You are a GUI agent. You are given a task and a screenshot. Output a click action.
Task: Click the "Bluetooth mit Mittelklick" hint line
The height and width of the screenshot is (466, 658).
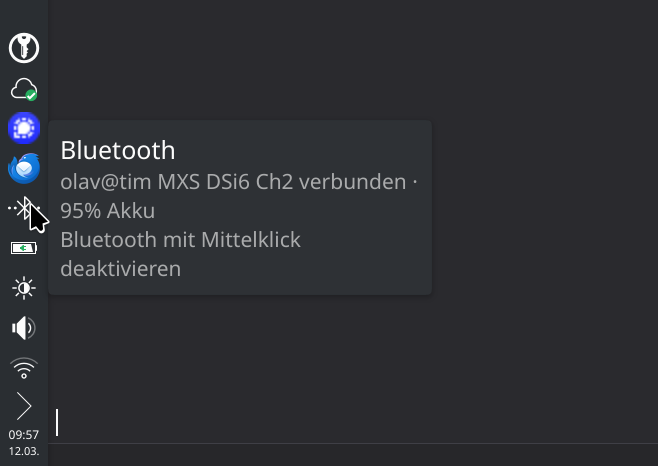(x=180, y=240)
